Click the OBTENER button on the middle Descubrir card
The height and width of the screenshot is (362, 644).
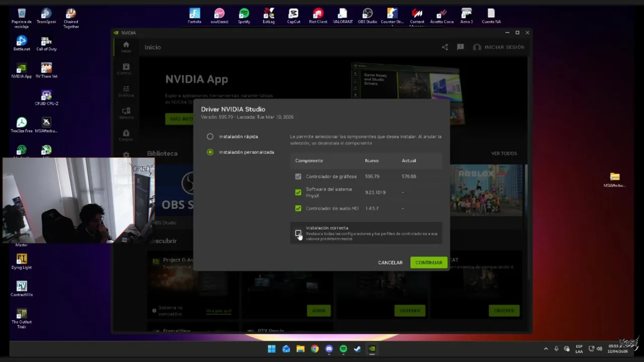(x=410, y=311)
